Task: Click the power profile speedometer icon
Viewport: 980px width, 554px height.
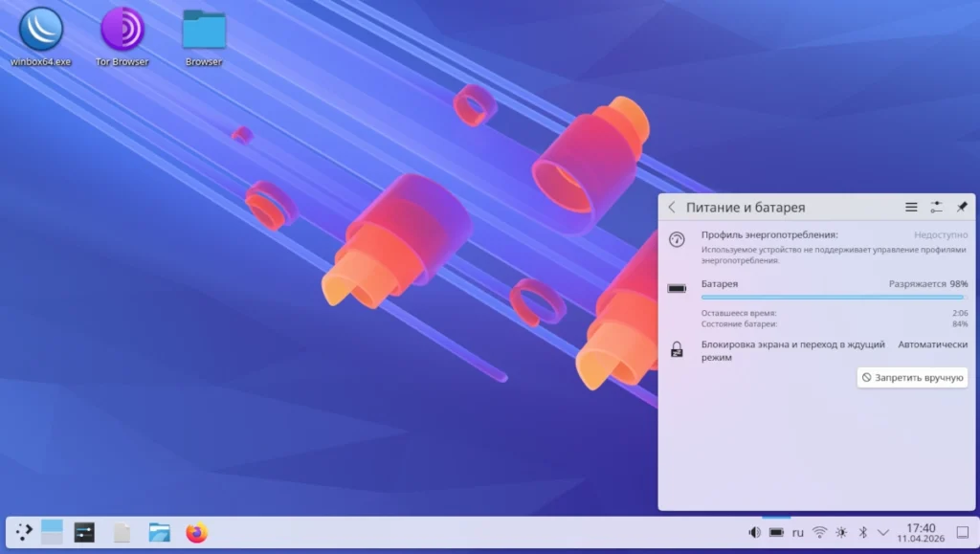Action: pyautogui.click(x=677, y=239)
